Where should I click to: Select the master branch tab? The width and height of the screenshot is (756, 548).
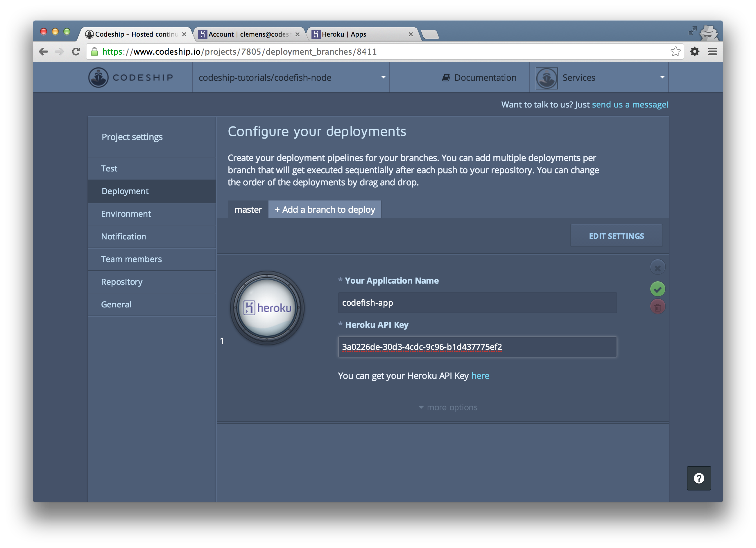tap(248, 209)
